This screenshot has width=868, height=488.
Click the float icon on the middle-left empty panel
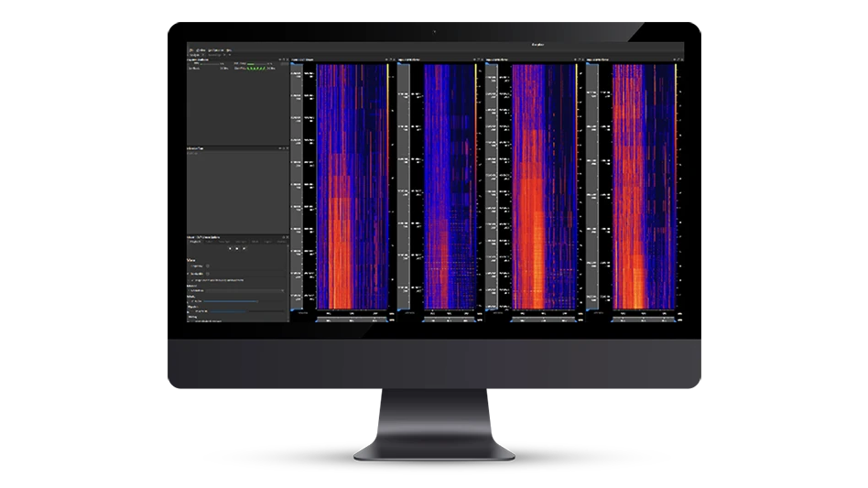point(282,147)
